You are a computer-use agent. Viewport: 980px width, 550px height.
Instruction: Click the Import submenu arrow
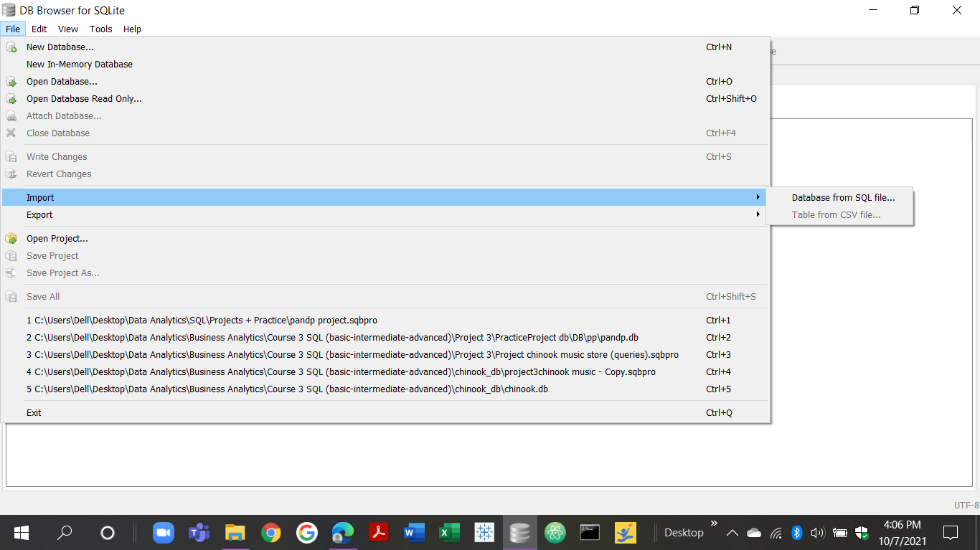[x=758, y=197]
